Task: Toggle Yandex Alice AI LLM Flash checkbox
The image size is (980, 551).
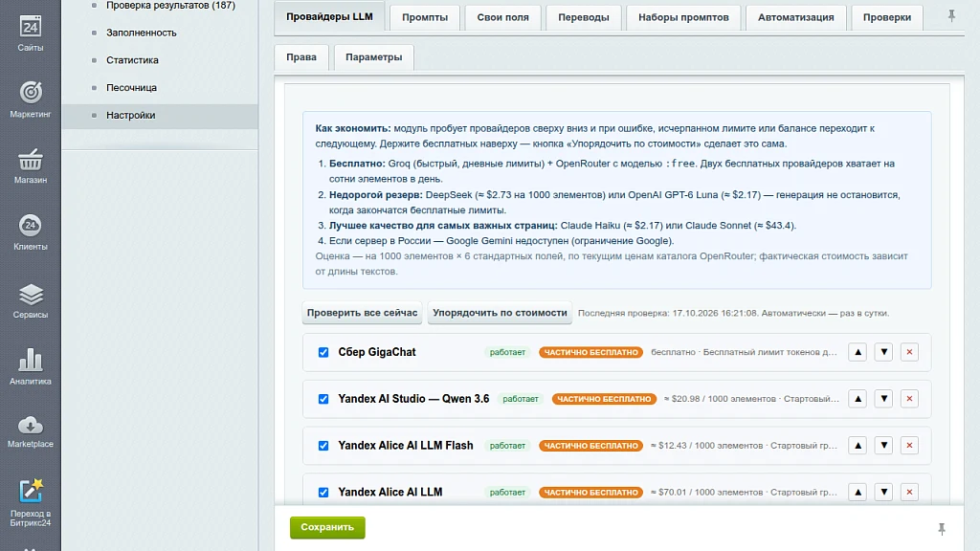Action: (323, 446)
